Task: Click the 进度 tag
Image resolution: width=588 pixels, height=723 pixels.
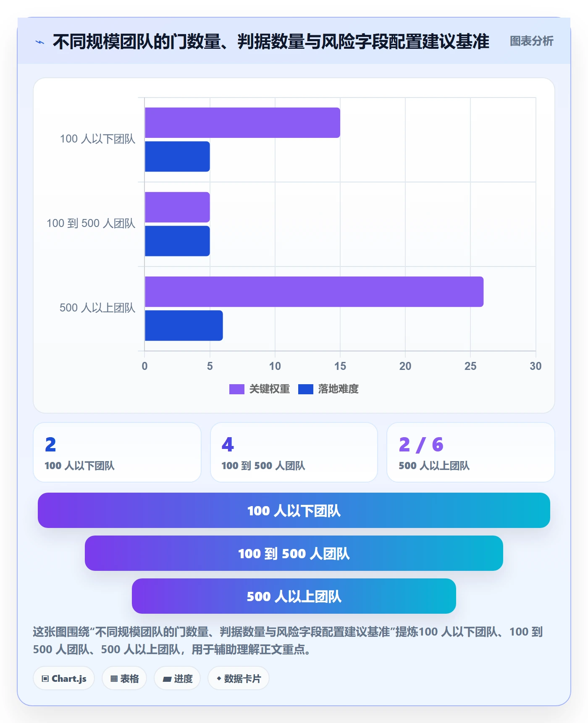Action: 177,678
